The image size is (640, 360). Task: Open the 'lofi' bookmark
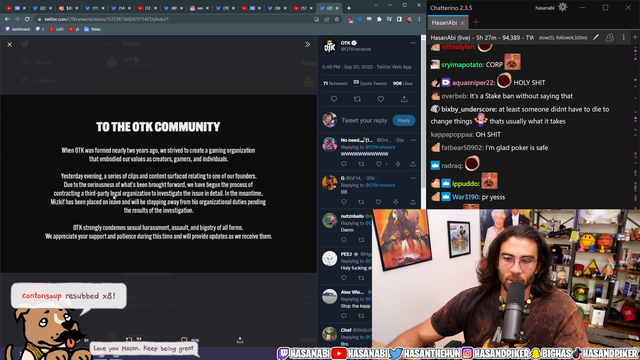(x=56, y=29)
